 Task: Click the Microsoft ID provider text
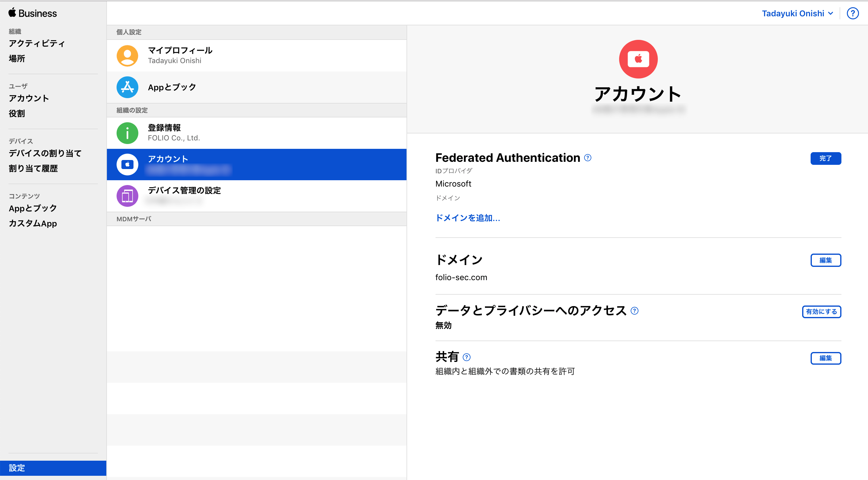[x=453, y=184]
